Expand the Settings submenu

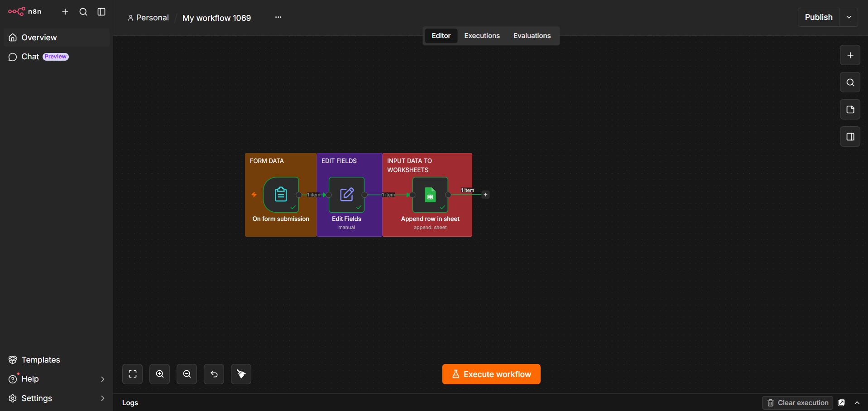click(102, 398)
